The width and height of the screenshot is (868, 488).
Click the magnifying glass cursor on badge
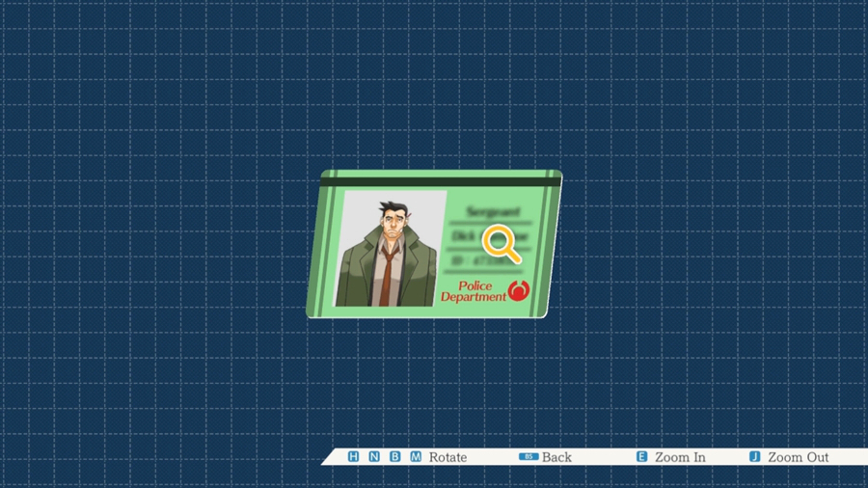click(x=502, y=243)
